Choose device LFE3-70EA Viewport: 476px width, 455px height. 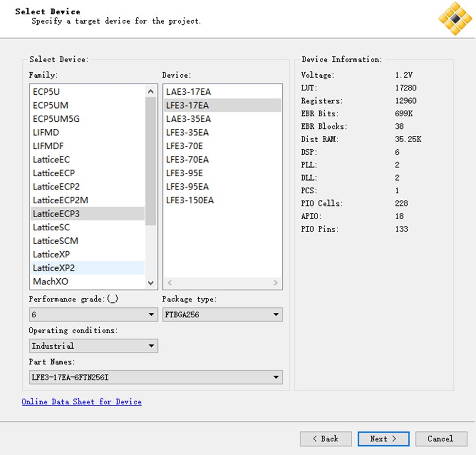(x=222, y=160)
